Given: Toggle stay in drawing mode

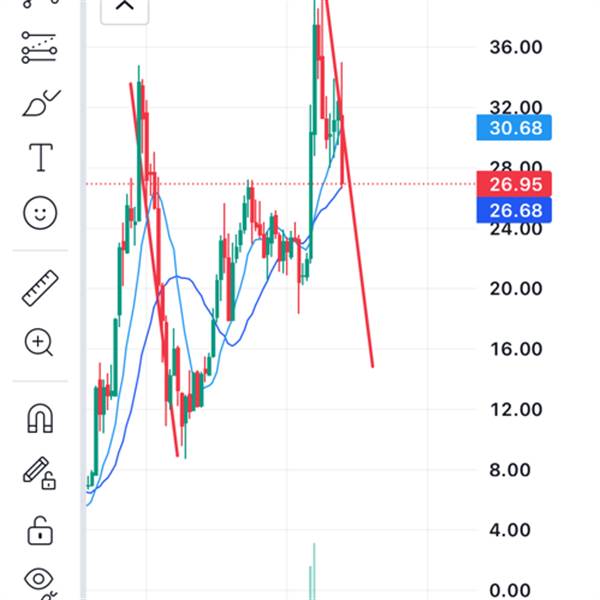Looking at the screenshot, I should 39,473.
